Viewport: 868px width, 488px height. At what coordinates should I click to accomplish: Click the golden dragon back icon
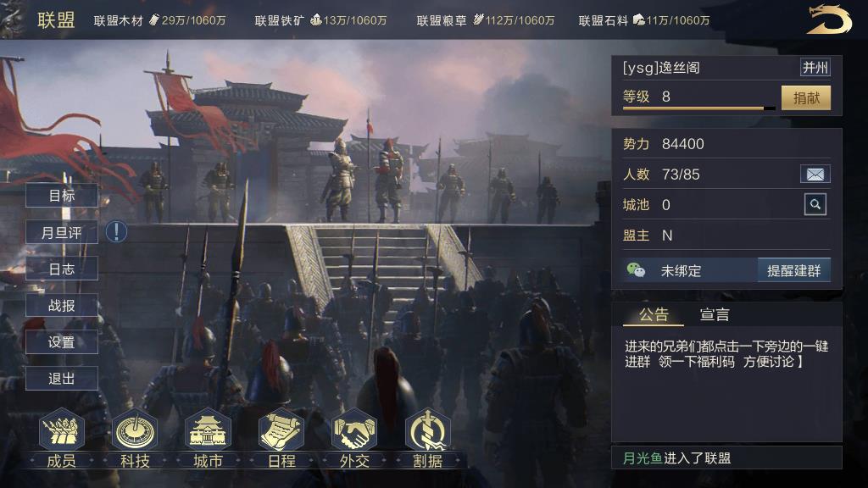(828, 20)
